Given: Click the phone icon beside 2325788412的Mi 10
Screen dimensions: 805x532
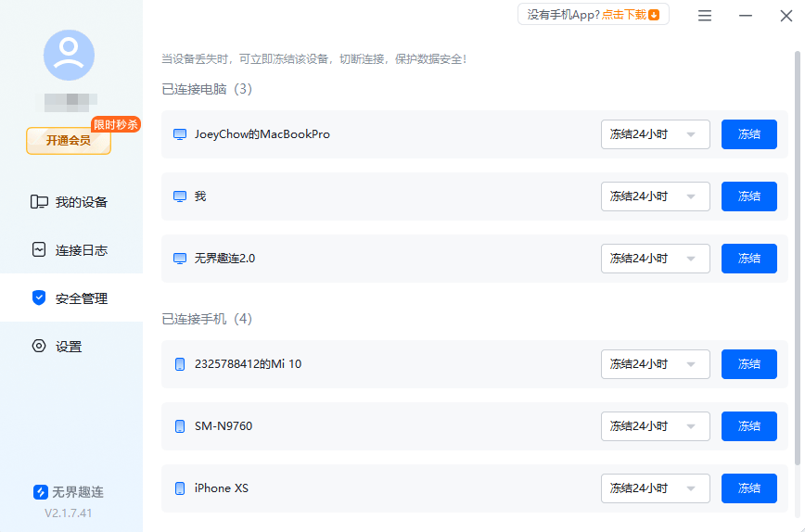Looking at the screenshot, I should (x=180, y=364).
